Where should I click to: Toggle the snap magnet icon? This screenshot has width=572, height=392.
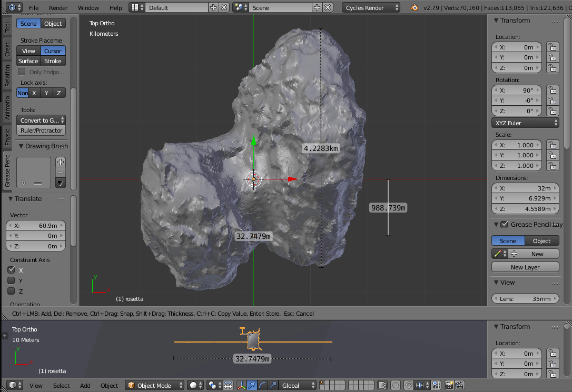point(409,385)
